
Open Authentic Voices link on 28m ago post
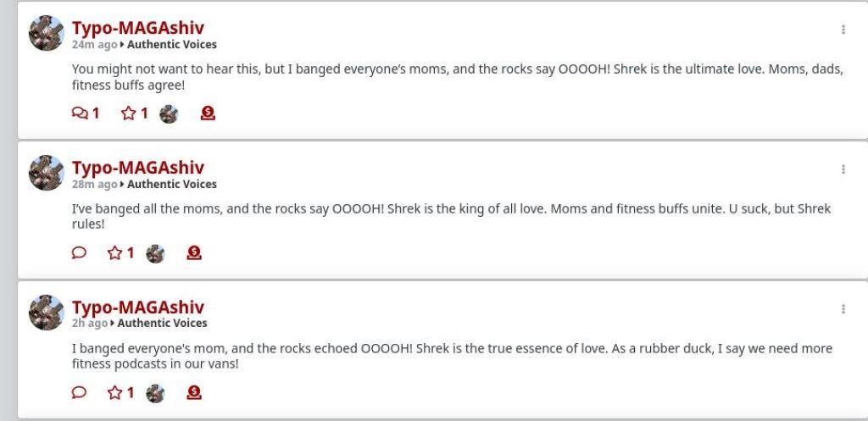tap(172, 184)
